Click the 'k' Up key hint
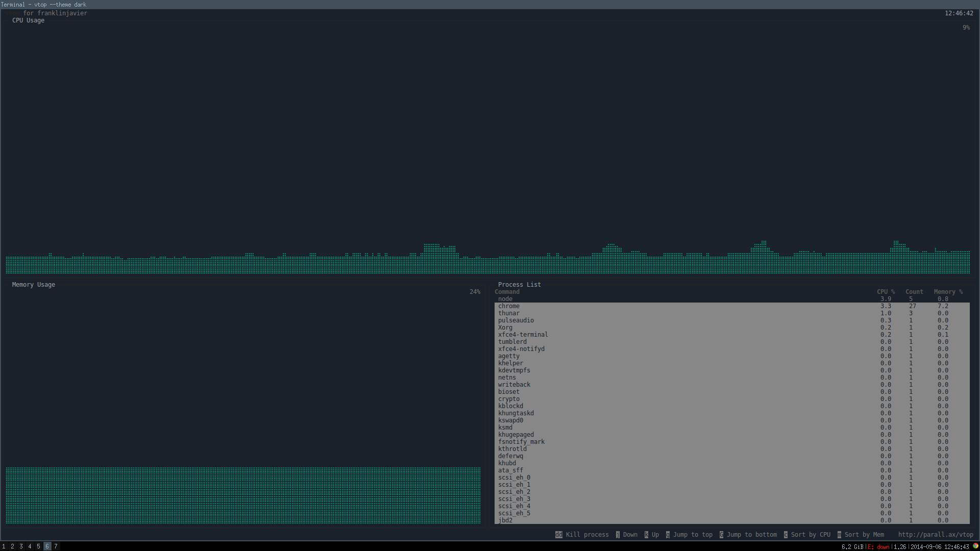Screen dimensions: 980x551 (646, 535)
